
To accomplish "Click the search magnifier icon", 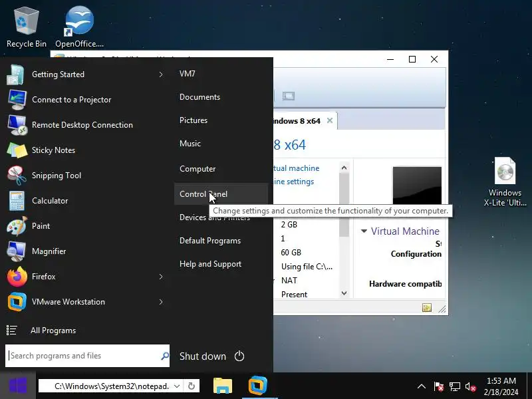I will tap(165, 356).
